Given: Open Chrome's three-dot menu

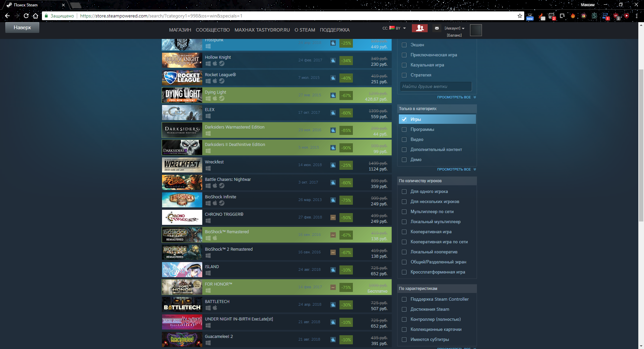Looking at the screenshot, I should [x=637, y=16].
